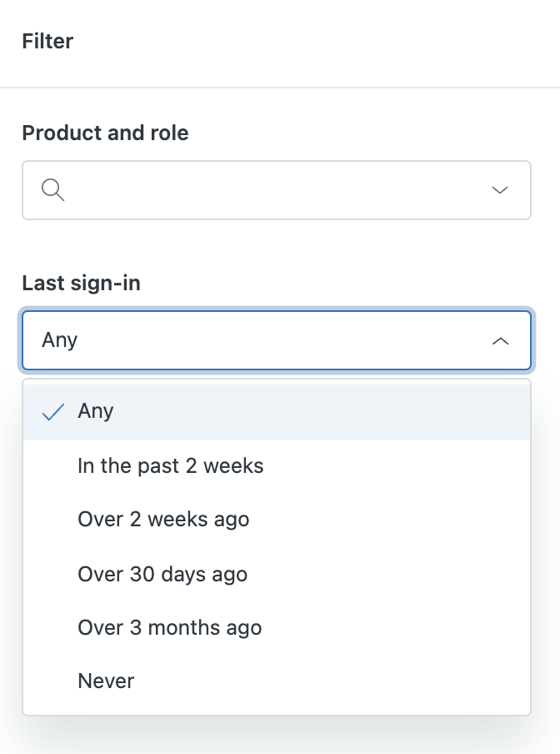The image size is (560, 754).
Task: Click the "Product and role" label
Action: [105, 133]
